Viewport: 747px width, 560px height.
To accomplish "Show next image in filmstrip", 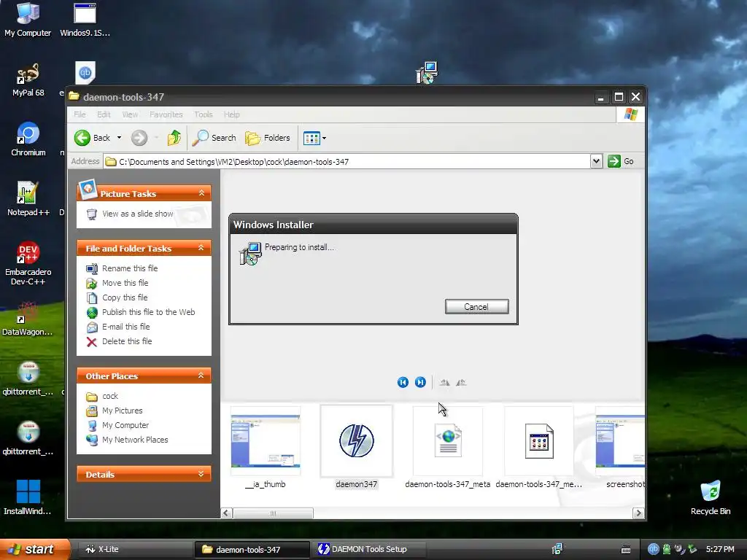I will pos(420,382).
